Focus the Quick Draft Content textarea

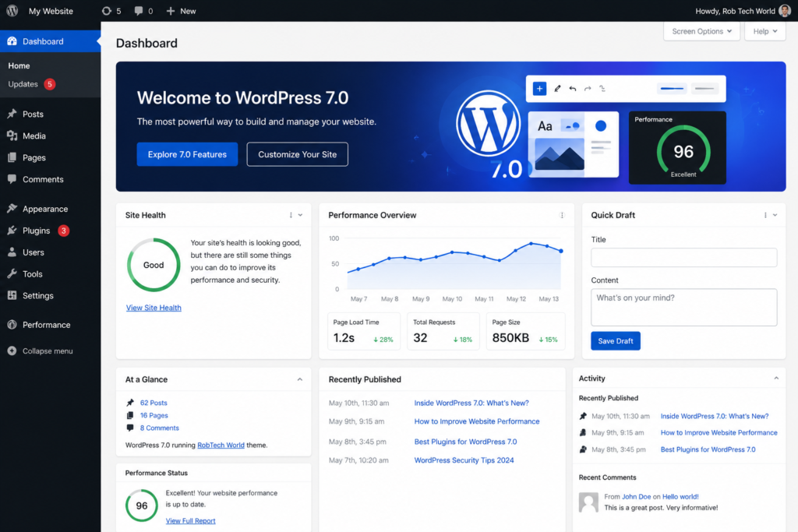click(683, 307)
